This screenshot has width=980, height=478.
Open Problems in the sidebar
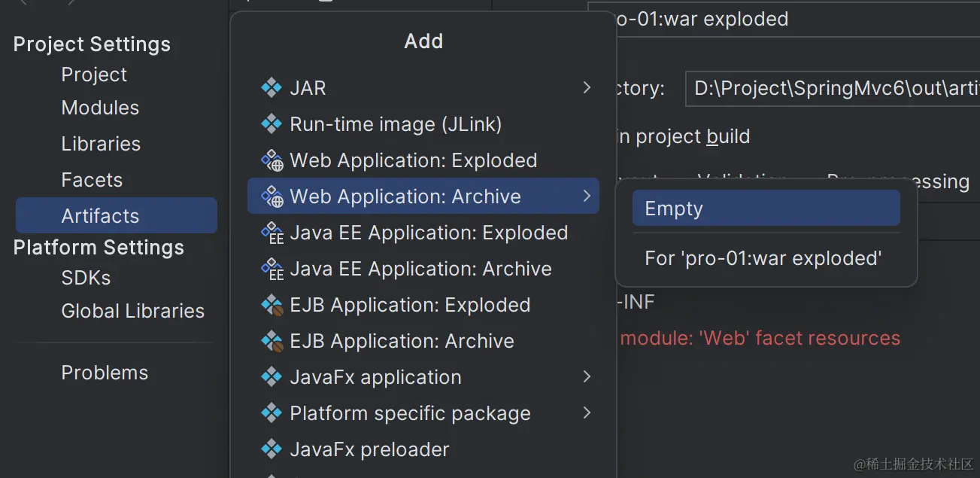(x=105, y=373)
